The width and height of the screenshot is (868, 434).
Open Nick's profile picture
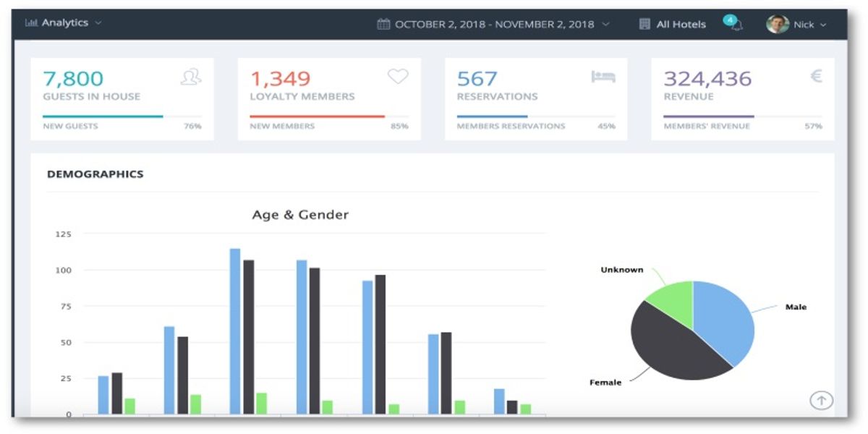pos(779,23)
